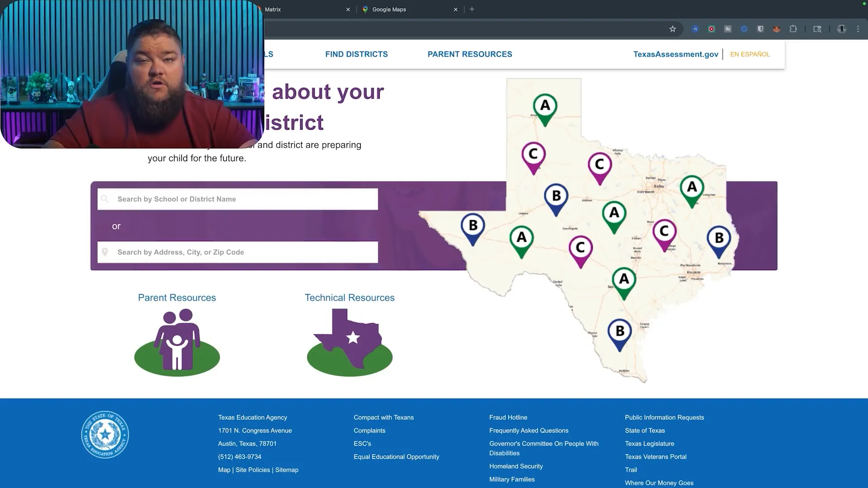Switch language with EN ESPAÑOL
This screenshot has width=868, height=488.
pyautogui.click(x=750, y=54)
